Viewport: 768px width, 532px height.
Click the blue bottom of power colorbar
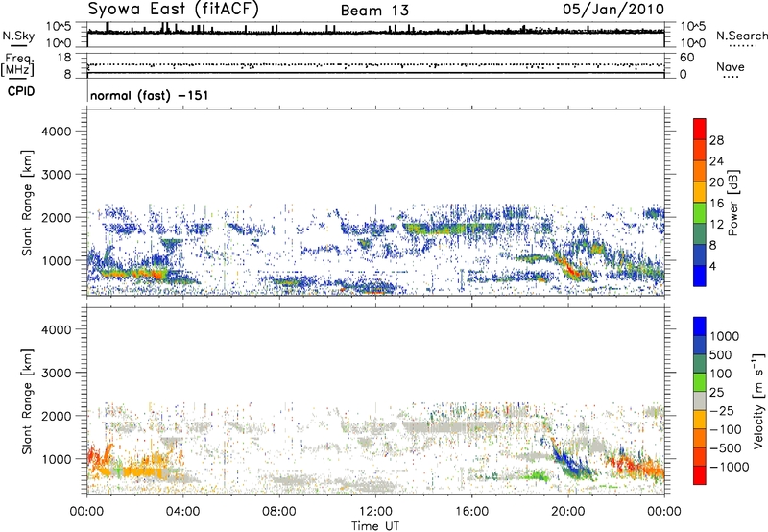700,276
